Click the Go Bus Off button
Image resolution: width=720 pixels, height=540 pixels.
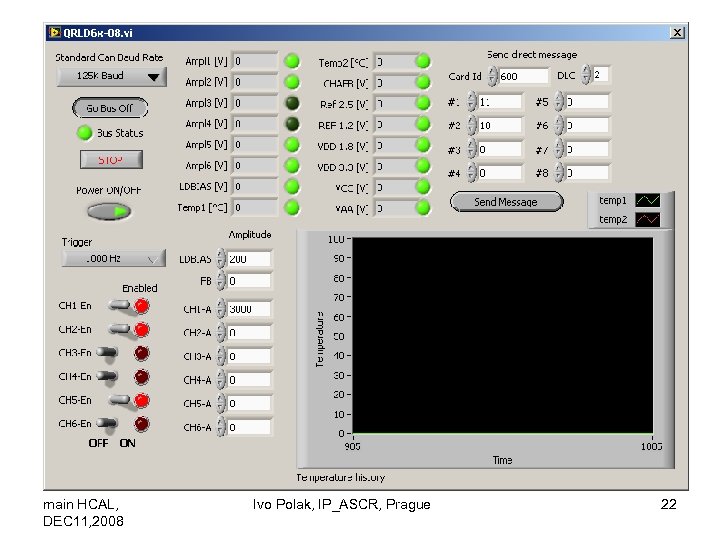tap(110, 108)
